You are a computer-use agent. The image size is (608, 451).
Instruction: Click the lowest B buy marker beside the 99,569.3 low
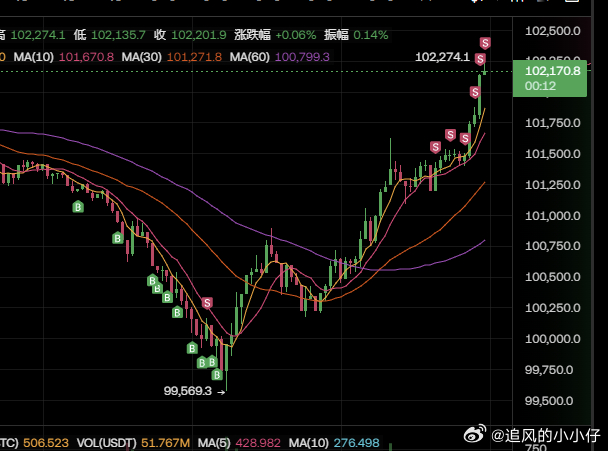(217, 375)
